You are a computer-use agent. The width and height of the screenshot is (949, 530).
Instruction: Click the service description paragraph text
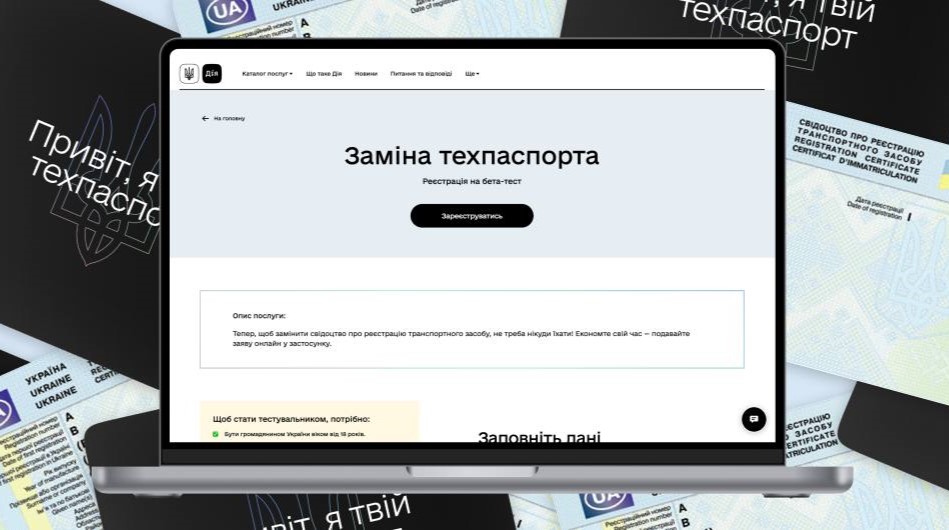pyautogui.click(x=461, y=338)
